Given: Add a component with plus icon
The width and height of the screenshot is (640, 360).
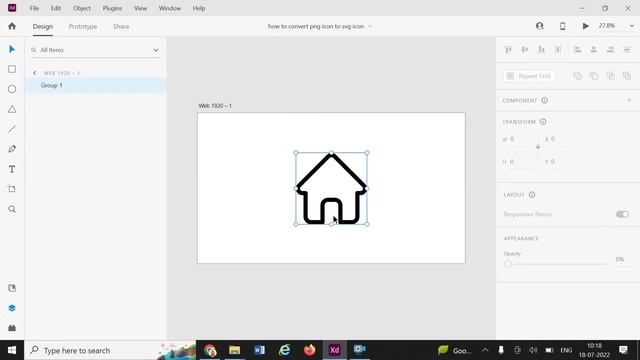Looking at the screenshot, I should (629, 100).
